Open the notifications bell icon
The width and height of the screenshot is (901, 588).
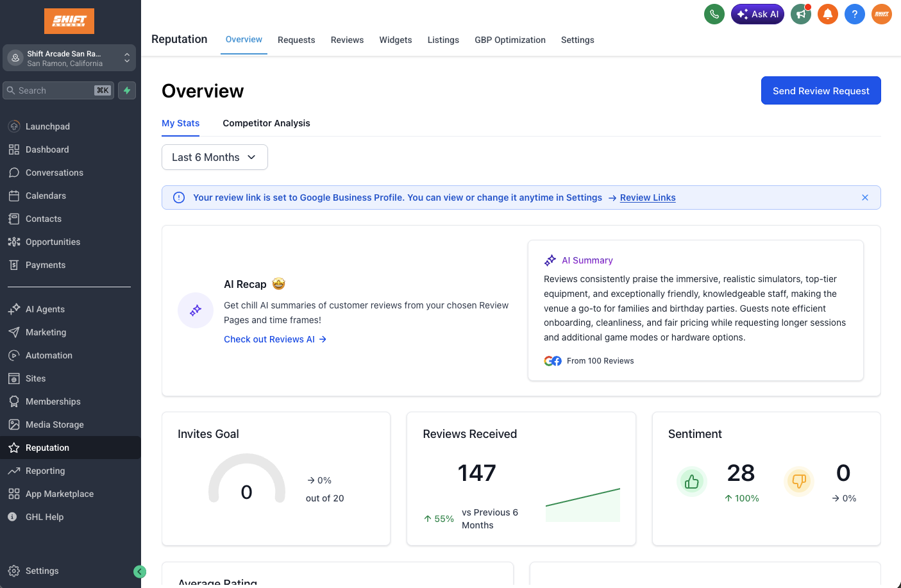pyautogui.click(x=828, y=14)
